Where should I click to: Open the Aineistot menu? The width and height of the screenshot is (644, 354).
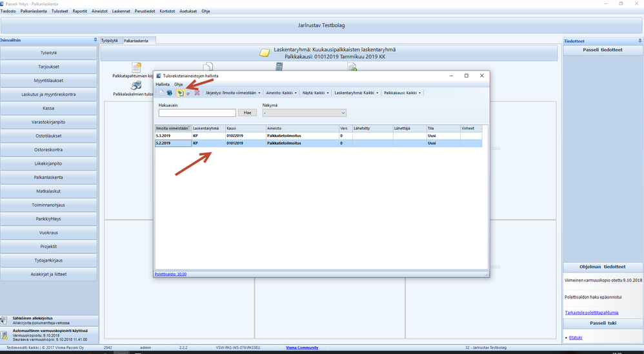tap(99, 11)
